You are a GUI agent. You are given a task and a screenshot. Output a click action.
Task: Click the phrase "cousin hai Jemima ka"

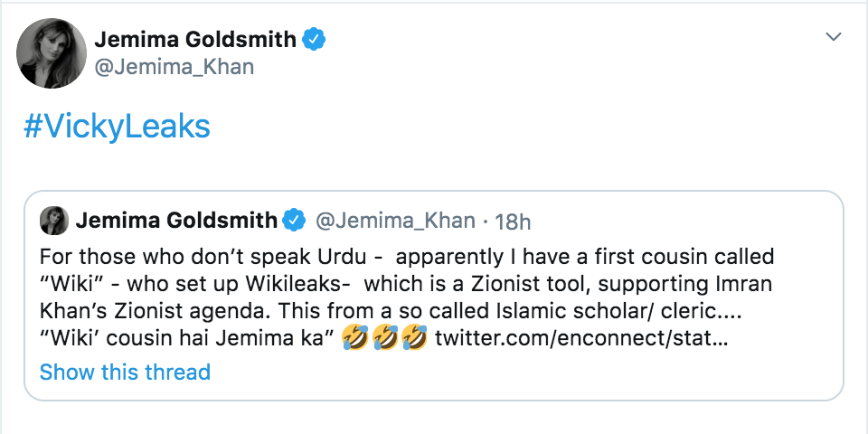227,339
